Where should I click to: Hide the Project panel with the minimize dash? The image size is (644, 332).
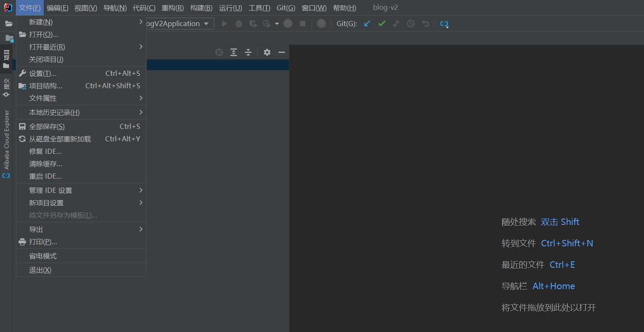coord(281,52)
